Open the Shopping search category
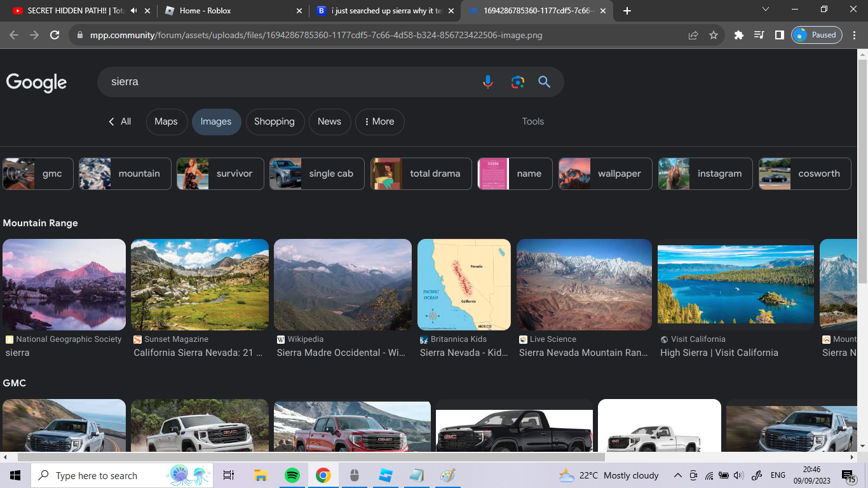Screen dimensions: 868x488 click(x=275, y=121)
